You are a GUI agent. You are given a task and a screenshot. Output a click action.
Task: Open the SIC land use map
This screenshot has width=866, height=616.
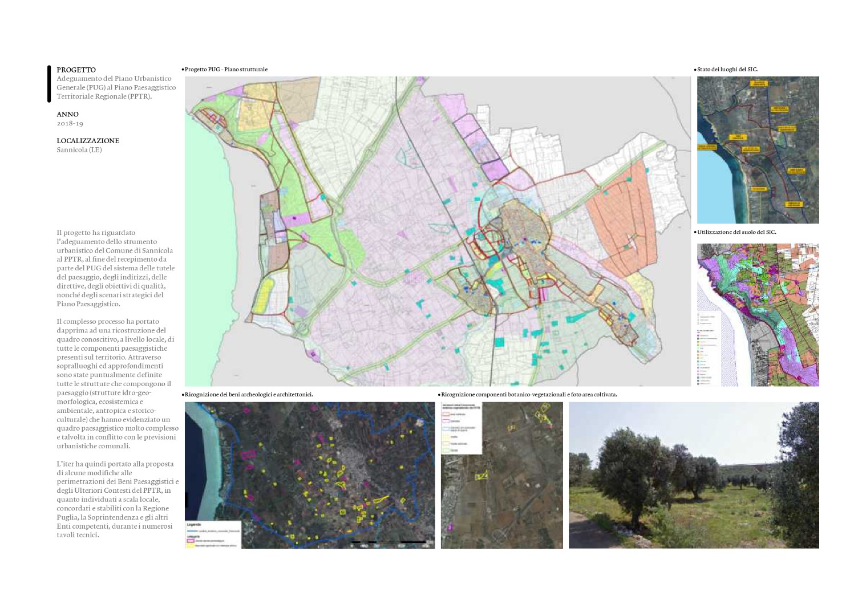(758, 315)
